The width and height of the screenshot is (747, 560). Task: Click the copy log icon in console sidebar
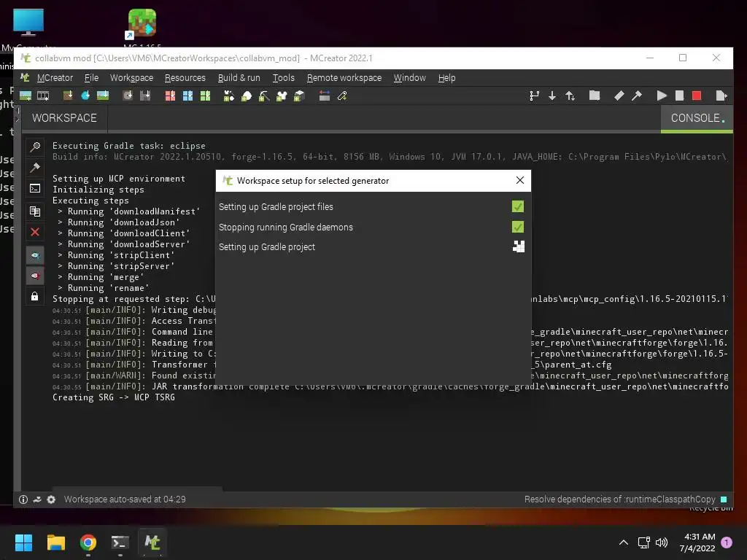35,211
